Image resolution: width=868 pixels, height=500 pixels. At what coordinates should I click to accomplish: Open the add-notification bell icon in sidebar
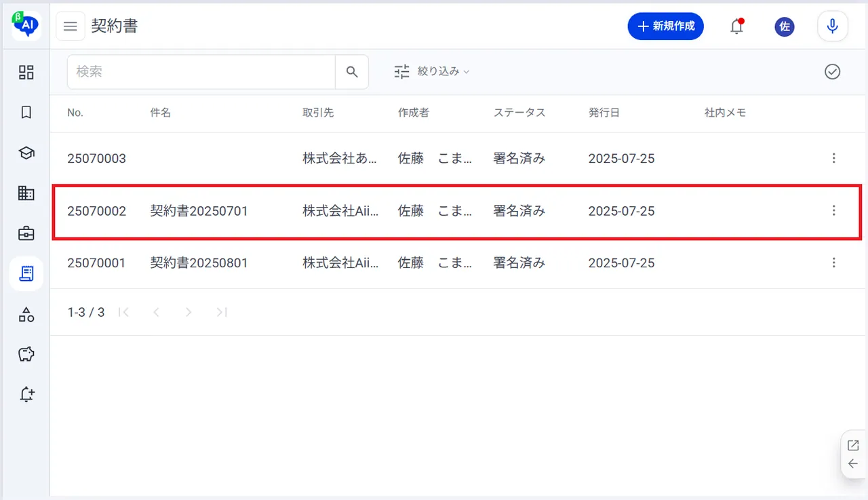(x=26, y=394)
